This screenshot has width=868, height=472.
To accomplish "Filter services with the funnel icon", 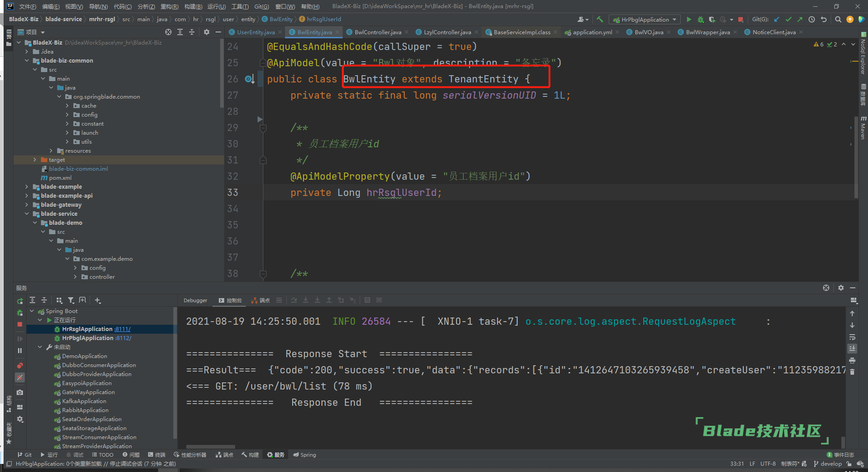I will coord(71,300).
